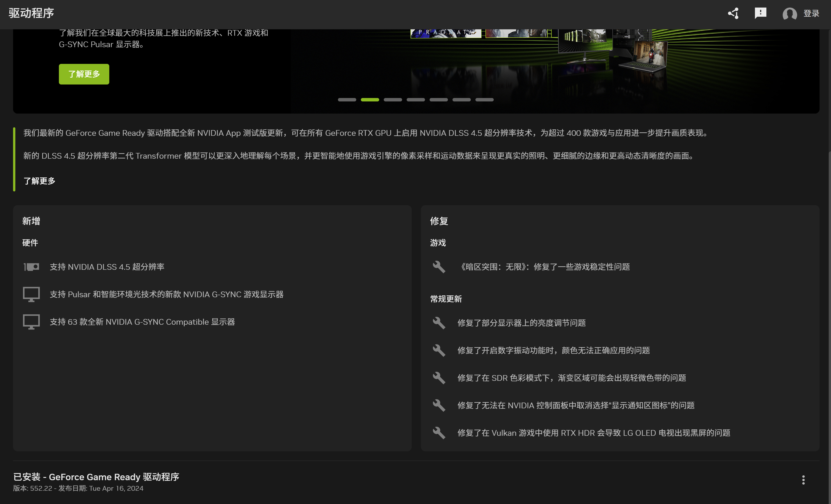Click 登录 to sign in
831x504 pixels.
(811, 14)
